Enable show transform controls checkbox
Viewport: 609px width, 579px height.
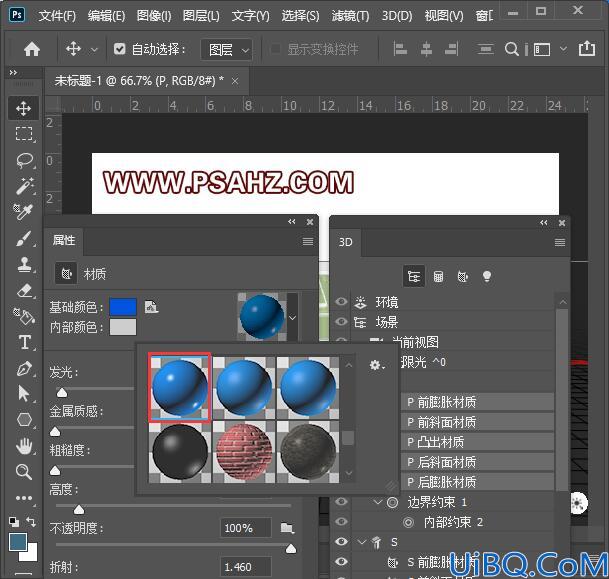(x=275, y=49)
